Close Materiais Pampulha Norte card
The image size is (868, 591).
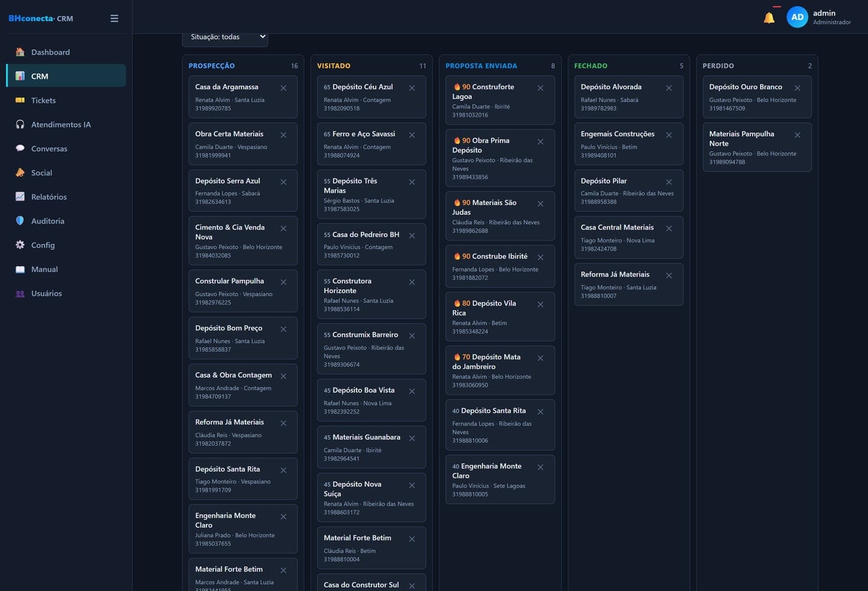797,135
